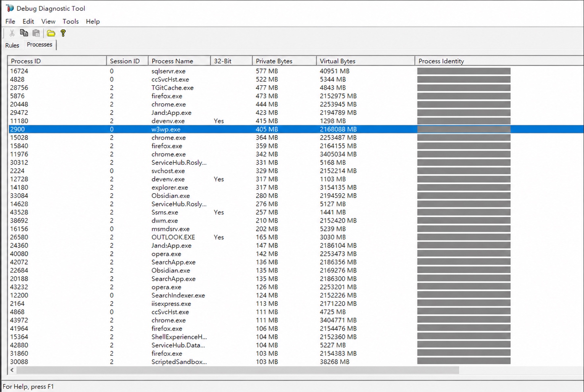Sort by Process Name column header

coord(179,61)
